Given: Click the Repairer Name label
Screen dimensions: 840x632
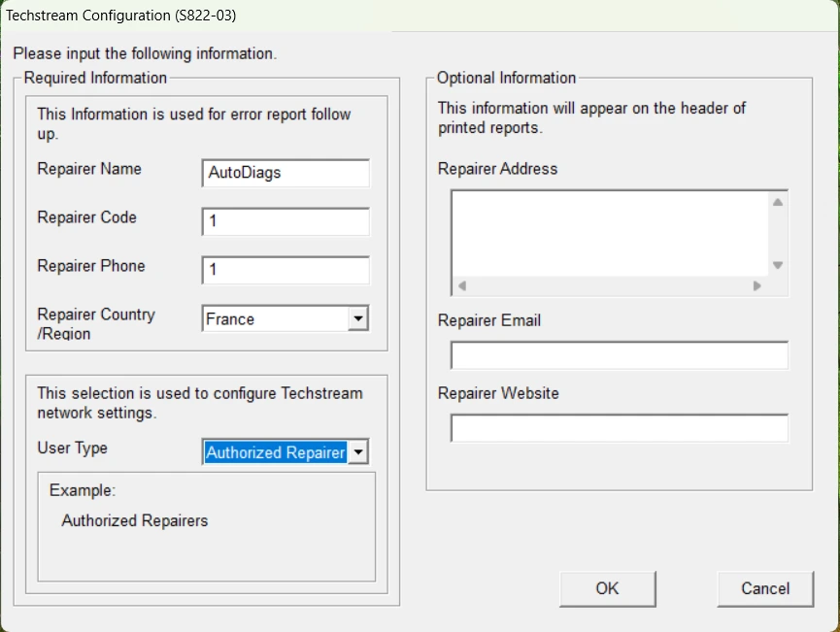Looking at the screenshot, I should click(89, 169).
